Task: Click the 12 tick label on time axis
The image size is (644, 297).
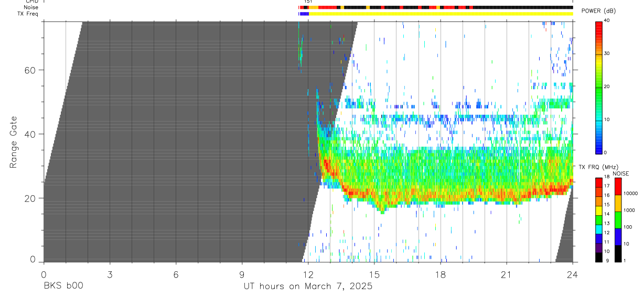Action: click(x=308, y=273)
